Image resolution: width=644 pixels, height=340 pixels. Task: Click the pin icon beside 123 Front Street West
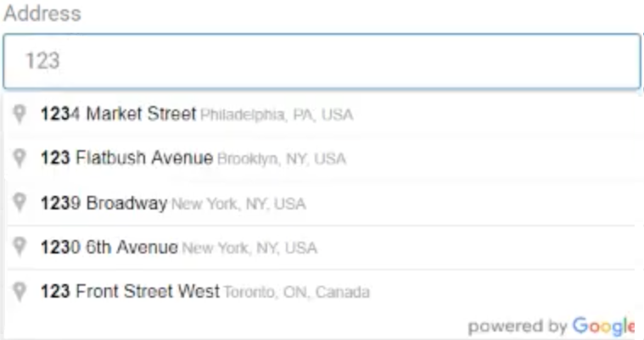(x=21, y=292)
